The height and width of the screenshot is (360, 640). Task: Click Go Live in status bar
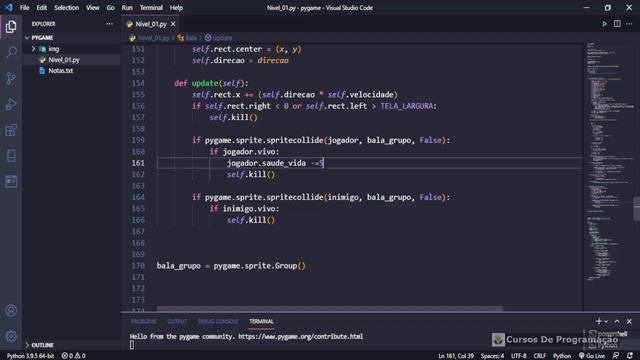[592, 356]
